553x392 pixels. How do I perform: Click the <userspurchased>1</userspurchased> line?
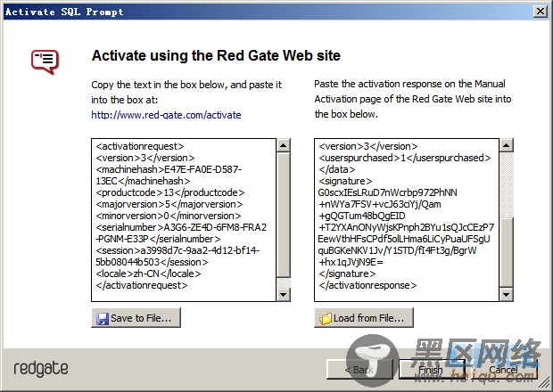coord(405,158)
